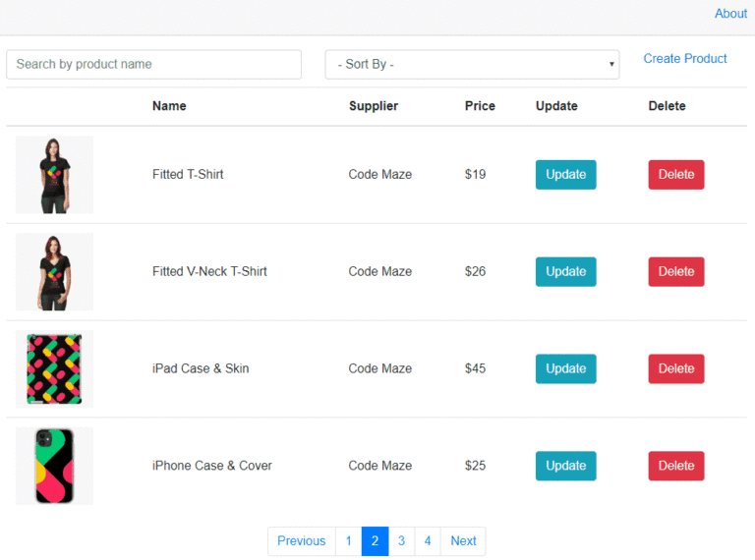This screenshot has height=560, width=755.
Task: Go to the Previous page
Action: (301, 541)
